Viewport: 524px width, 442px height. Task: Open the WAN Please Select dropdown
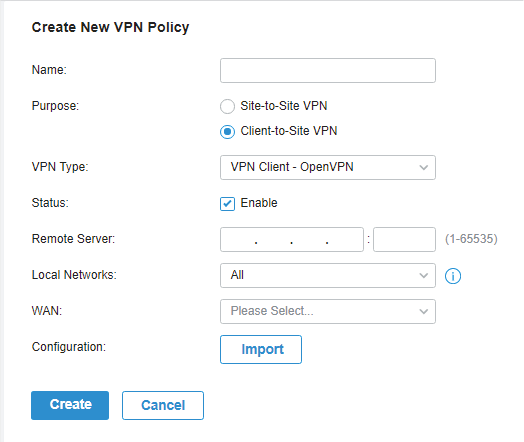tap(328, 312)
